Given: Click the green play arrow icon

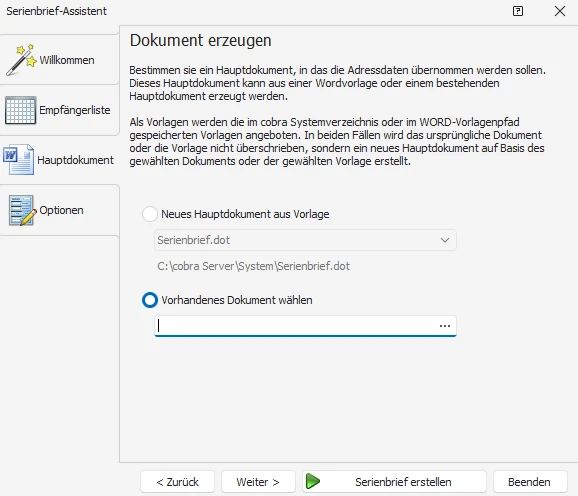Looking at the screenshot, I should [x=313, y=481].
